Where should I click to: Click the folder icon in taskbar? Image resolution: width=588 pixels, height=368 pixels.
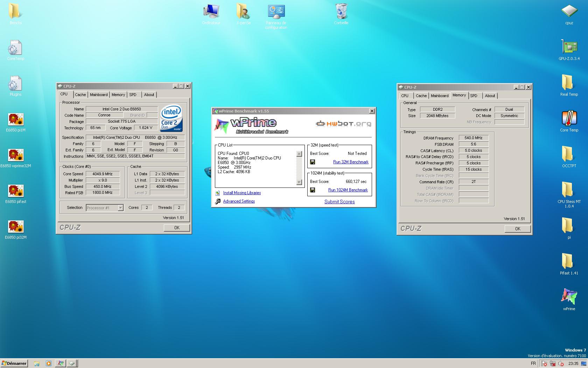37,363
